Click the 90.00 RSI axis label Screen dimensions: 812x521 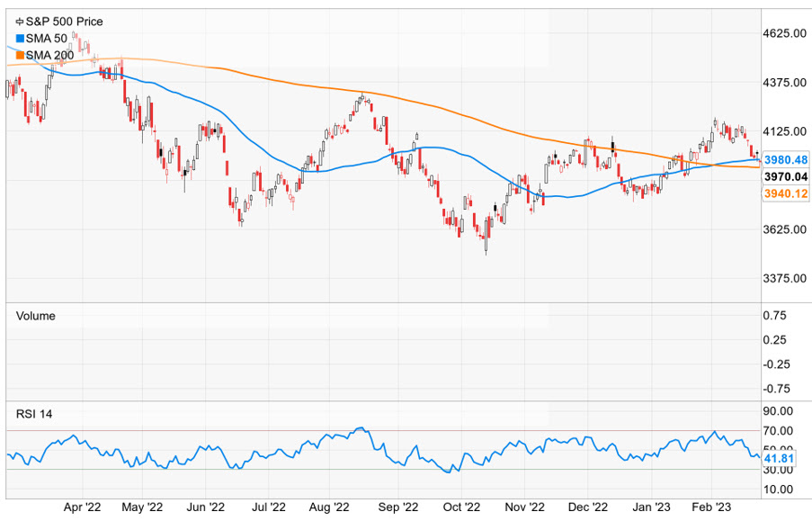tap(779, 411)
